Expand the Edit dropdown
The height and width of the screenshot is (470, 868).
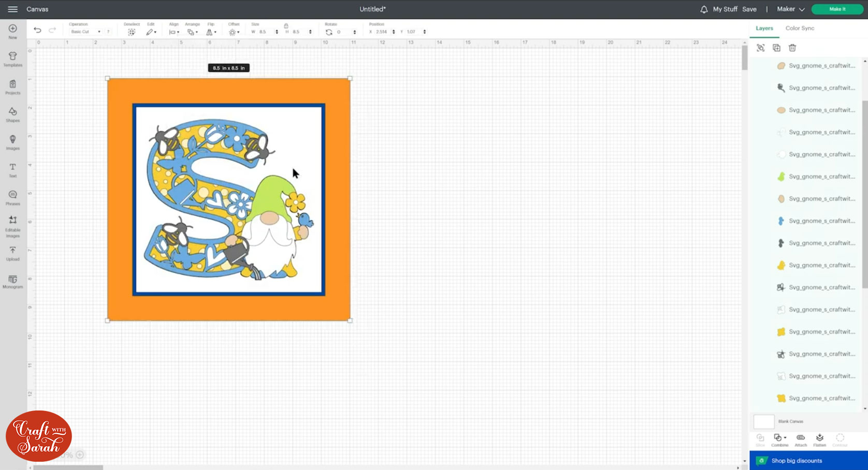click(x=151, y=32)
